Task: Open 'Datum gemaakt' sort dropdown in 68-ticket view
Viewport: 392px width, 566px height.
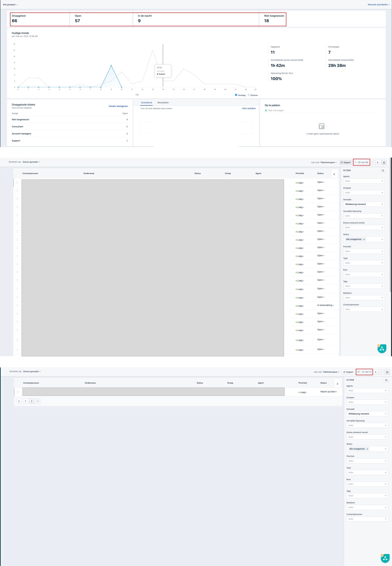Action: tap(31, 162)
